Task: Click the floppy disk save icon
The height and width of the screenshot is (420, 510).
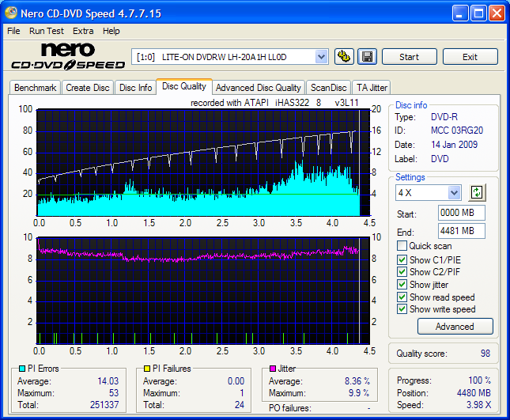Action: click(367, 57)
